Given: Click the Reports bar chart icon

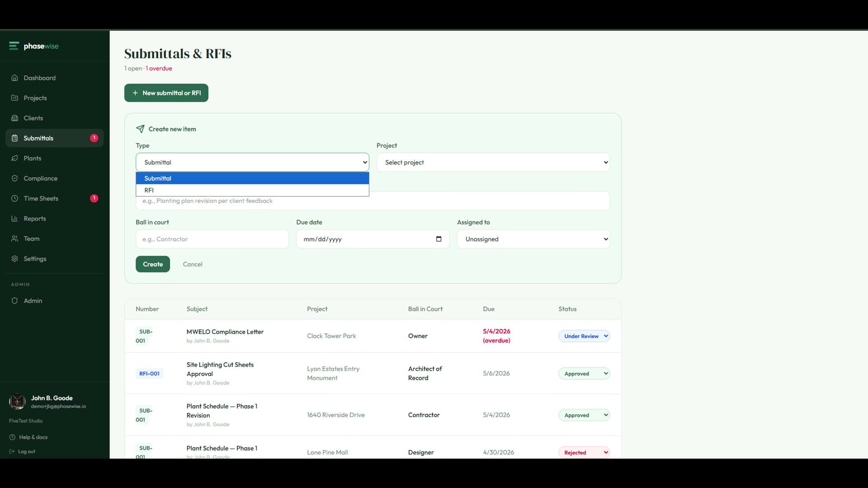Looking at the screenshot, I should pyautogui.click(x=14, y=219).
